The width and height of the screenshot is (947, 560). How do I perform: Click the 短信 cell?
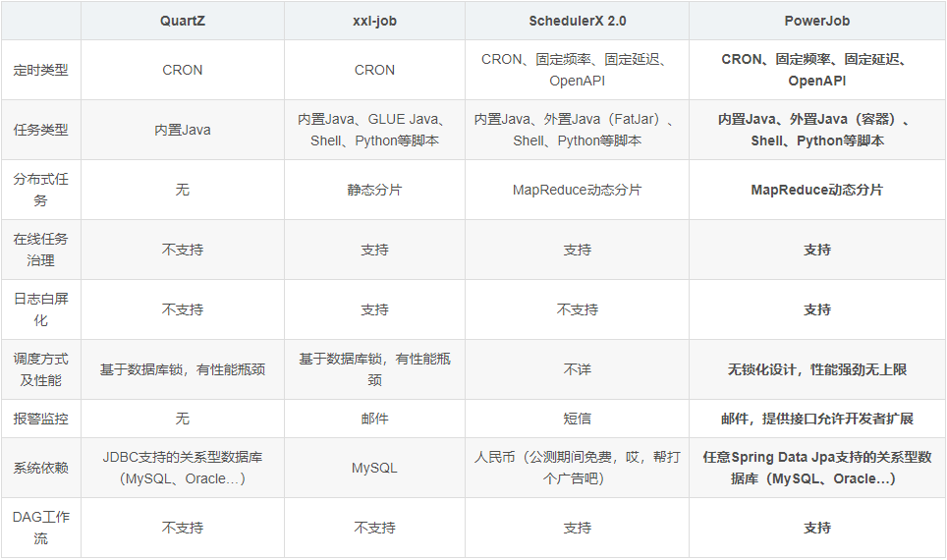click(x=577, y=419)
